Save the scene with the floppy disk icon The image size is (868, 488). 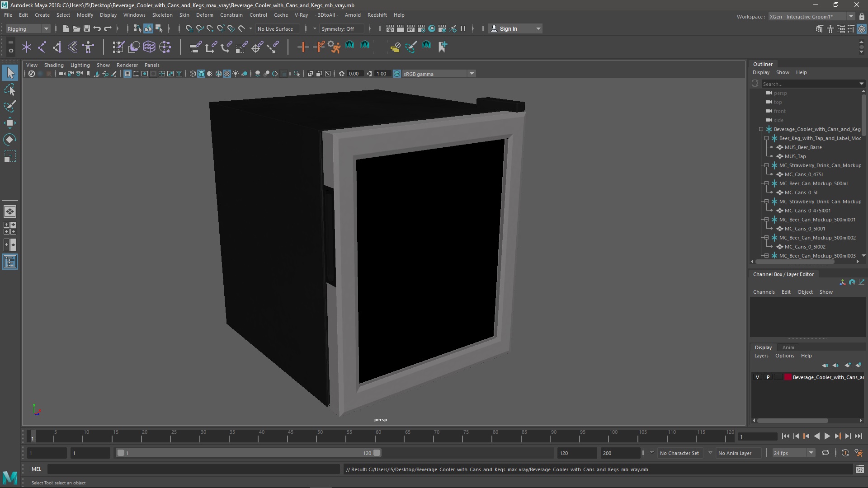click(87, 28)
